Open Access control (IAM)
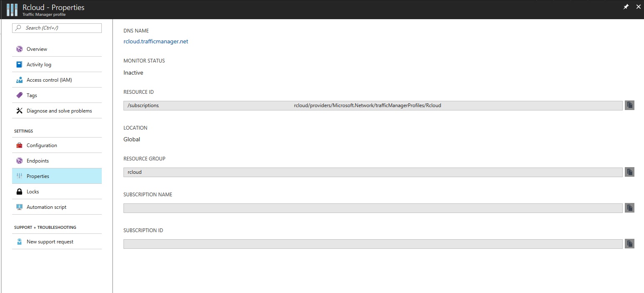Image resolution: width=644 pixels, height=293 pixels. 49,80
